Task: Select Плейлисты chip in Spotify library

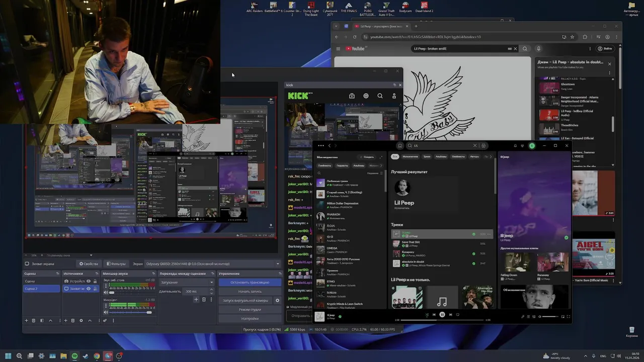Action: (x=325, y=165)
